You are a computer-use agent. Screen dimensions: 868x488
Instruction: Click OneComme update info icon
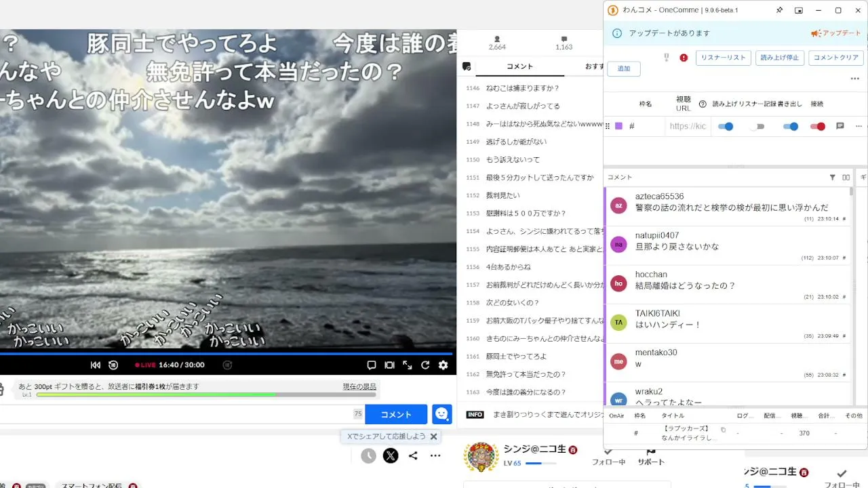point(617,33)
